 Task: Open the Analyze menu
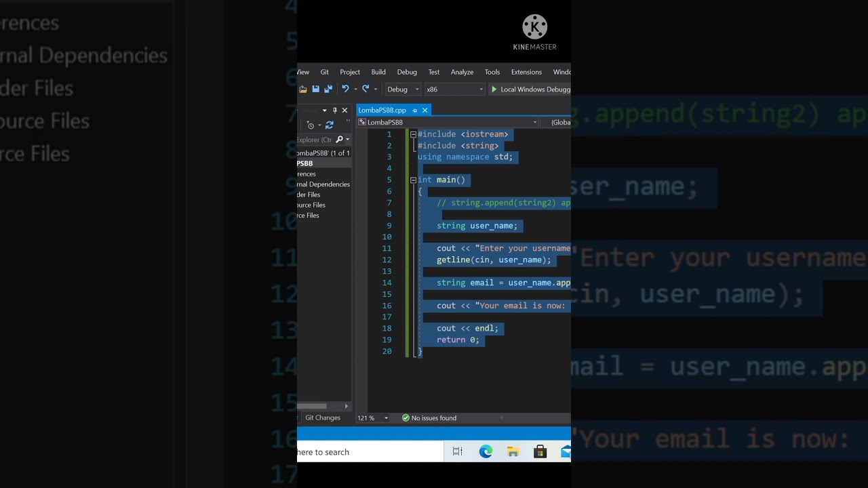(x=462, y=72)
